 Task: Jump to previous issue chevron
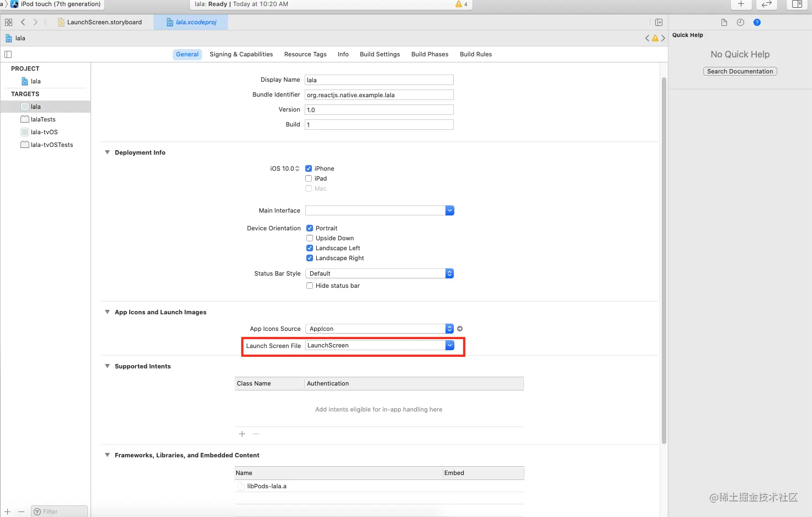pos(647,38)
